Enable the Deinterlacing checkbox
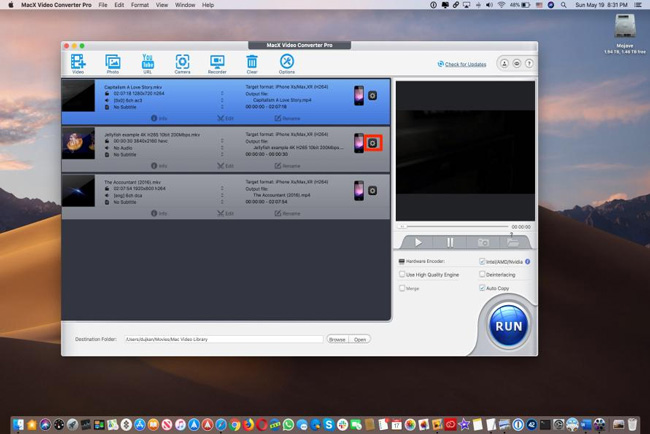Viewport: 650px width, 434px height. pos(482,274)
